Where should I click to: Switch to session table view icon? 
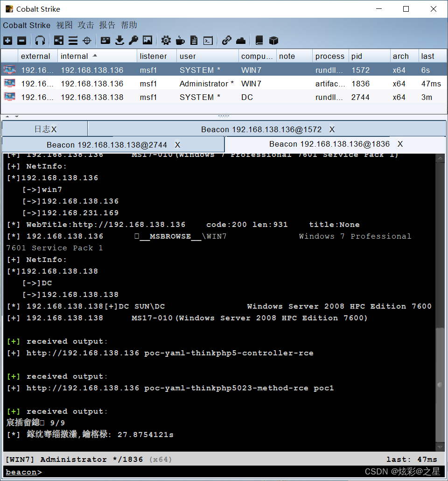pyautogui.click(x=73, y=41)
